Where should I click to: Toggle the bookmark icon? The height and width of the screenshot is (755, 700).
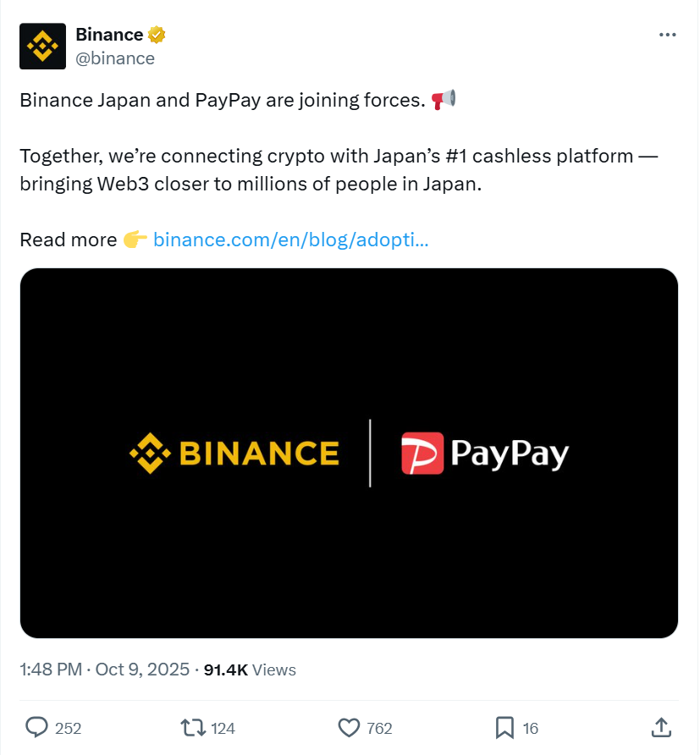tap(504, 727)
